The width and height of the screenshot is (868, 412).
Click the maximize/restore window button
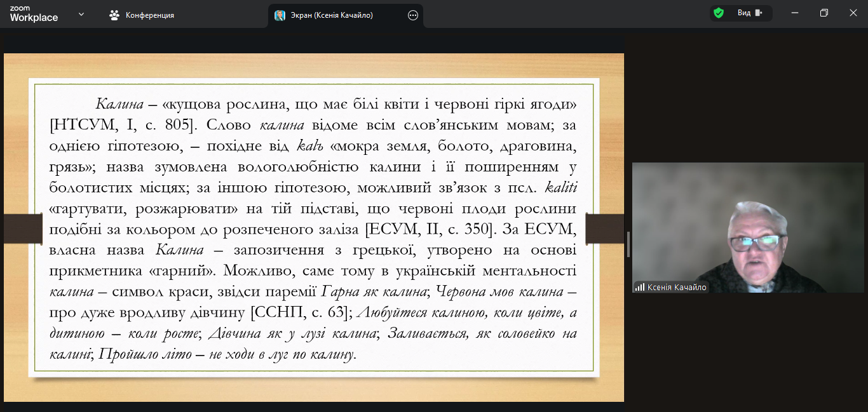click(824, 13)
